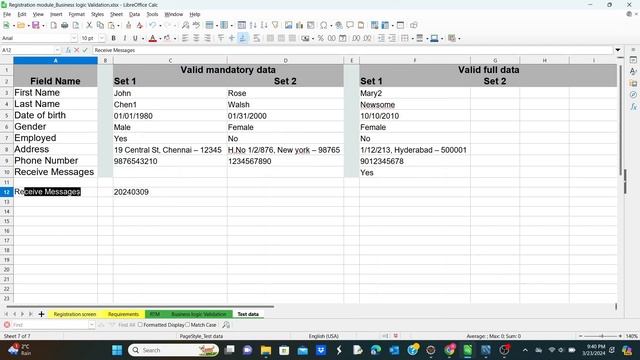Toggle Align Left for the cell
The height and width of the screenshot is (360, 640).
tap(185, 38)
